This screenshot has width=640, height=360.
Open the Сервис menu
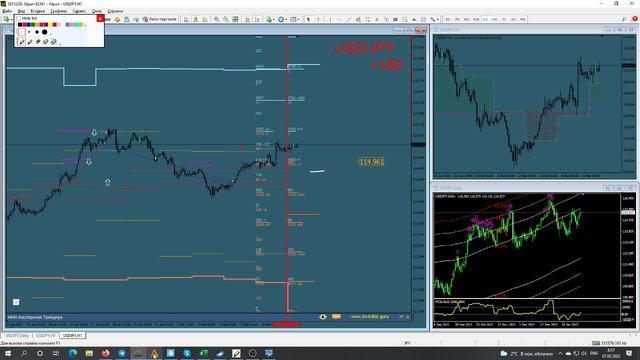(79, 11)
